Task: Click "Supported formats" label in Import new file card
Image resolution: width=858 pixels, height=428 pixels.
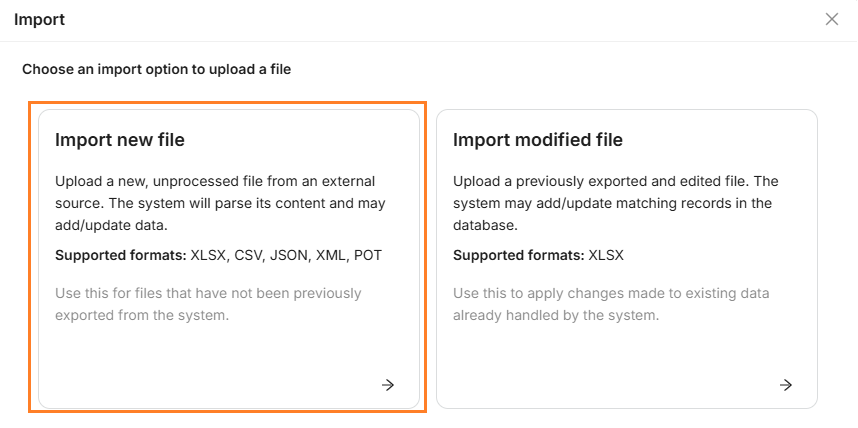Action: tap(121, 255)
